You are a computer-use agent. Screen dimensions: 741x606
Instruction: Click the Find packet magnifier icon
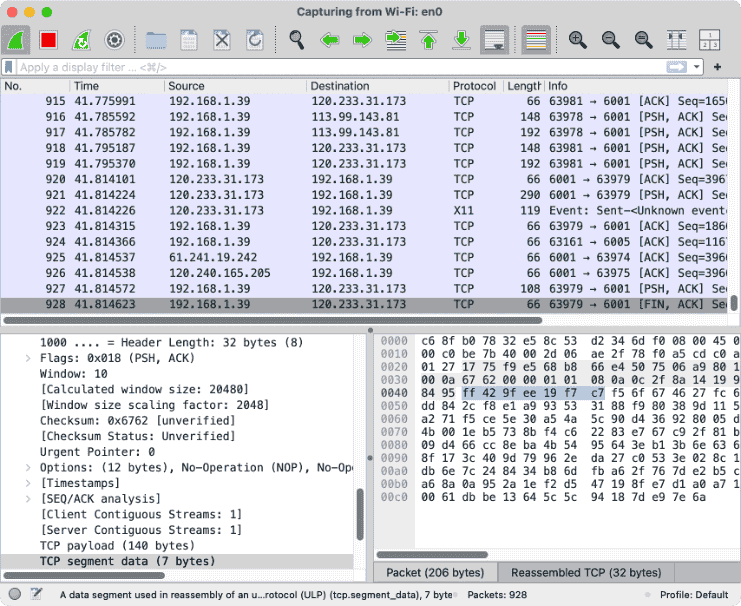coord(297,40)
